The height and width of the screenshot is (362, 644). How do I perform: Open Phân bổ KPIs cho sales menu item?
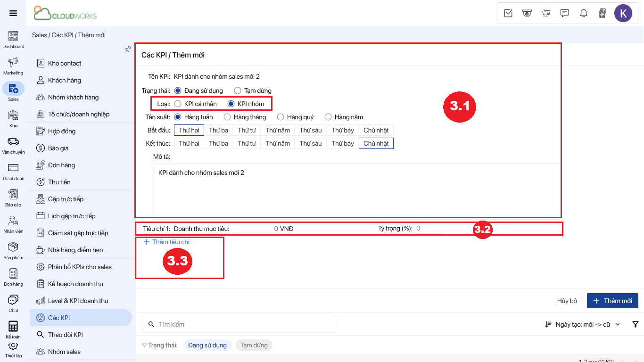80,267
